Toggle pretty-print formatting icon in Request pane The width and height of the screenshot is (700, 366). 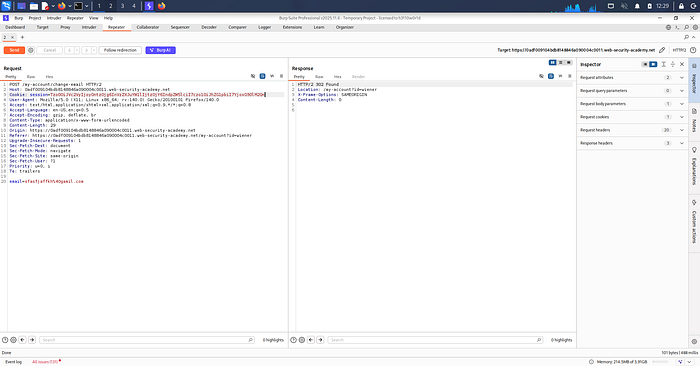(x=262, y=76)
